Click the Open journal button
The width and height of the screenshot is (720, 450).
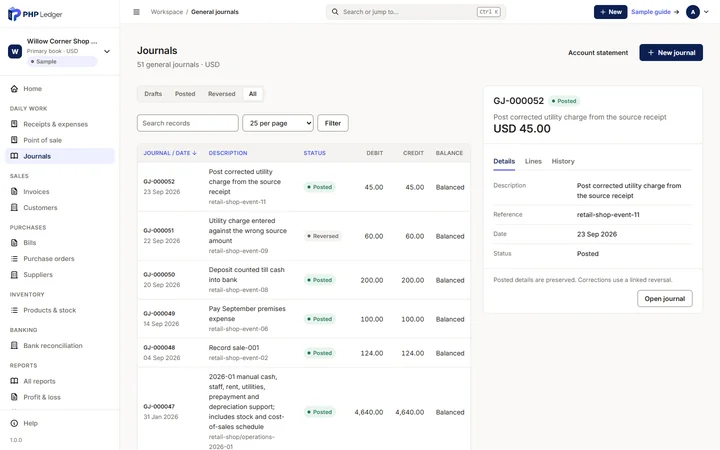pos(664,299)
